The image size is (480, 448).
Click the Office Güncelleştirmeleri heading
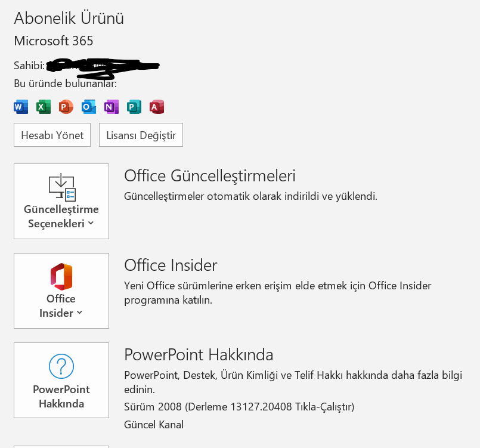click(210, 176)
